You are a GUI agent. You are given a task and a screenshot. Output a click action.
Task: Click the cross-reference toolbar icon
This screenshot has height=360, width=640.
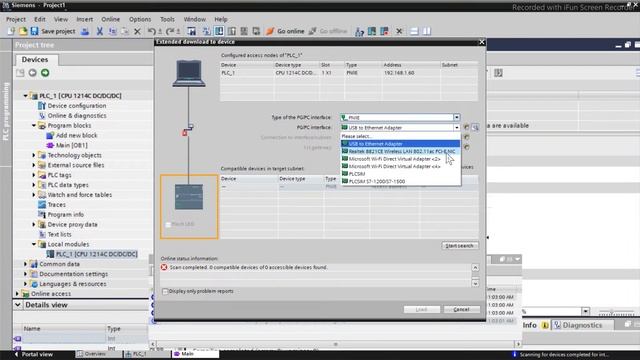[x=399, y=31]
